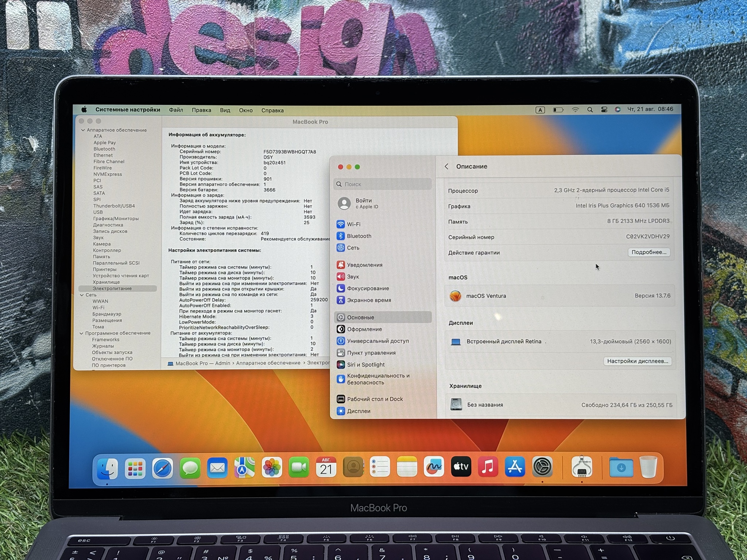Screen dimensions: 747x560
Task: Open Freeform app in Dock
Action: pos(434,467)
